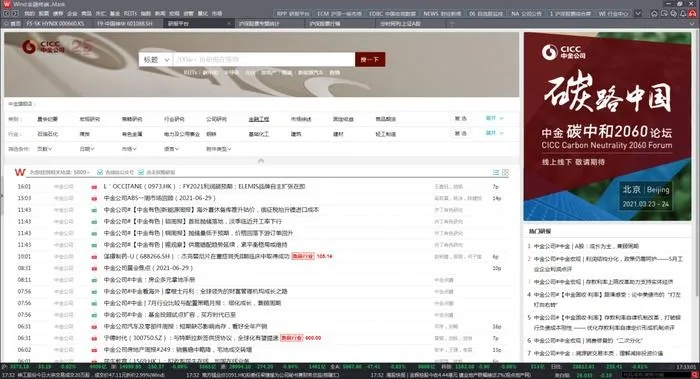Click the red icon beside the bell
This screenshot has height=379, width=700.
point(692,13)
